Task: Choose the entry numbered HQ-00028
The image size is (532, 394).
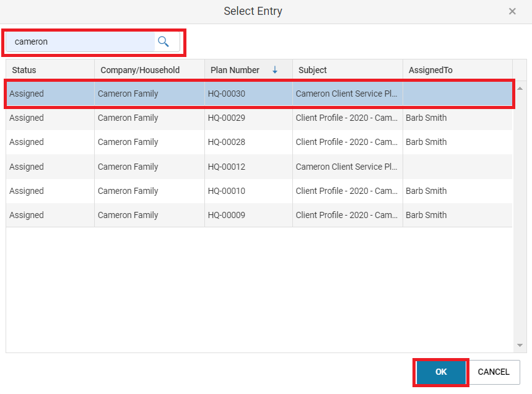Action: tap(259, 142)
